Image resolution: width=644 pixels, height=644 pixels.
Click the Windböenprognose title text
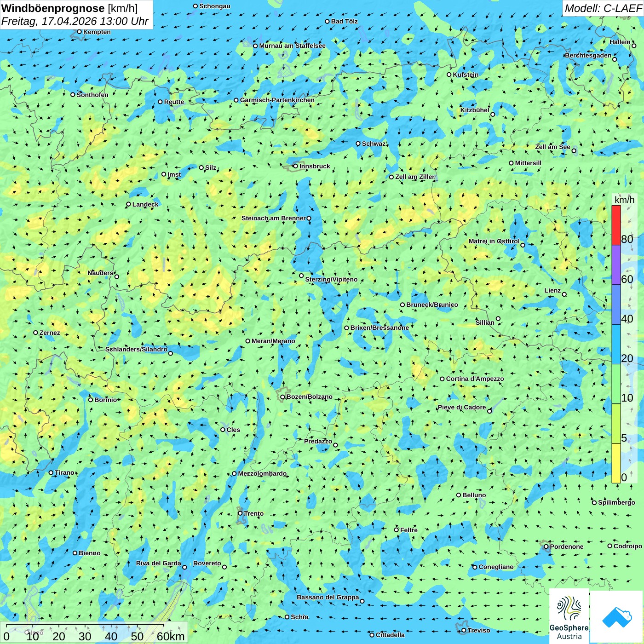pyautogui.click(x=53, y=8)
